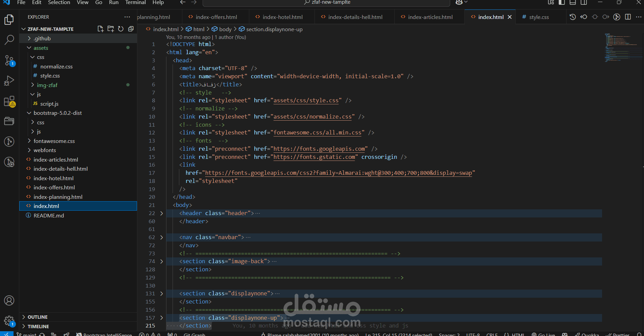Toggle the bottom panel
Screen dimensions: 644x336
573,2
